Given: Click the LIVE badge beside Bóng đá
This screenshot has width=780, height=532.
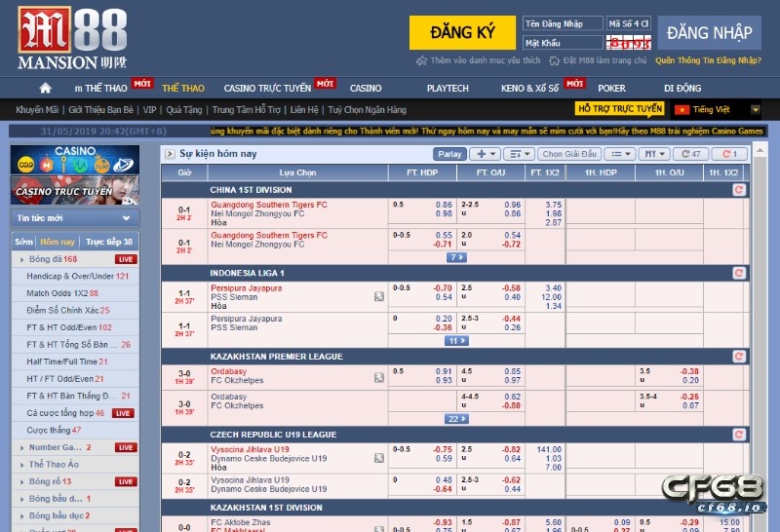Looking at the screenshot, I should (126, 259).
